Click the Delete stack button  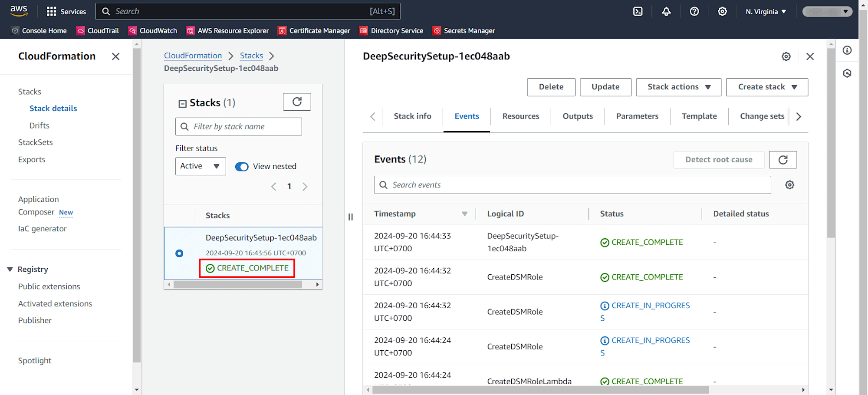551,87
